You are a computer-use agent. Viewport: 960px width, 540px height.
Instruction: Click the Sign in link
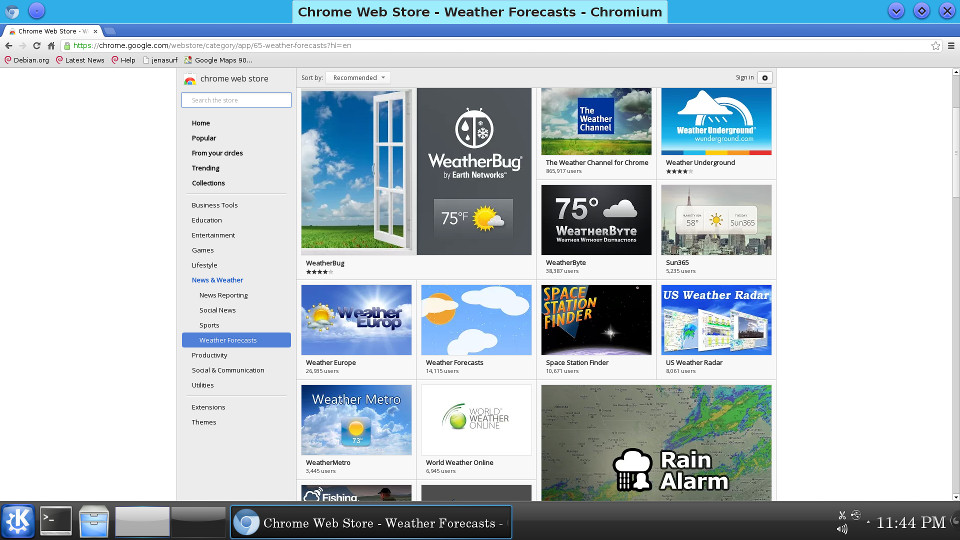(744, 78)
